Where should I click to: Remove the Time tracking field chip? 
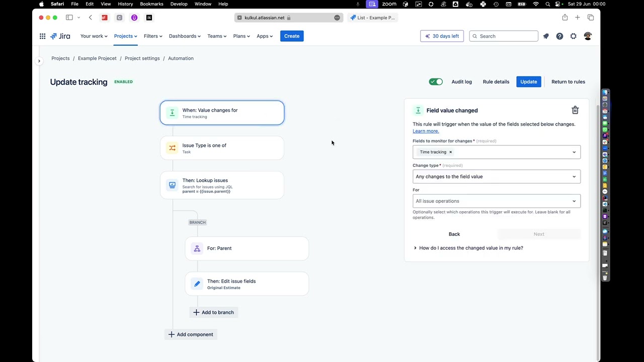tap(450, 152)
